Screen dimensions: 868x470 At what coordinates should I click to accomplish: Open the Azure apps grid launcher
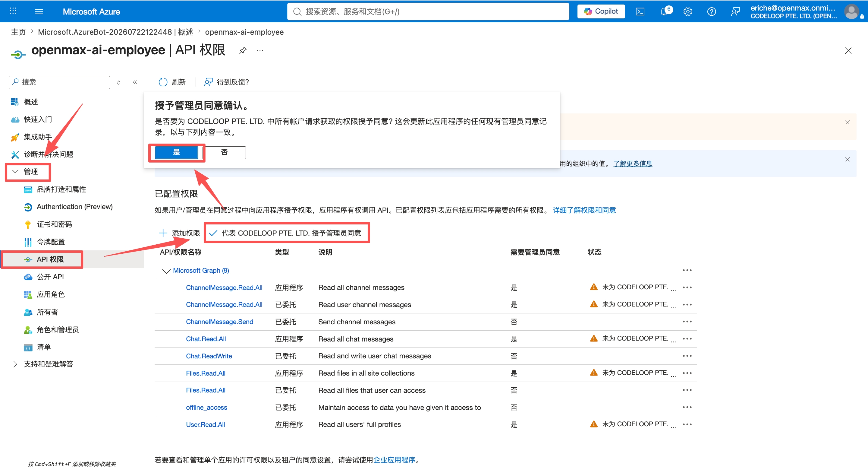(13, 11)
